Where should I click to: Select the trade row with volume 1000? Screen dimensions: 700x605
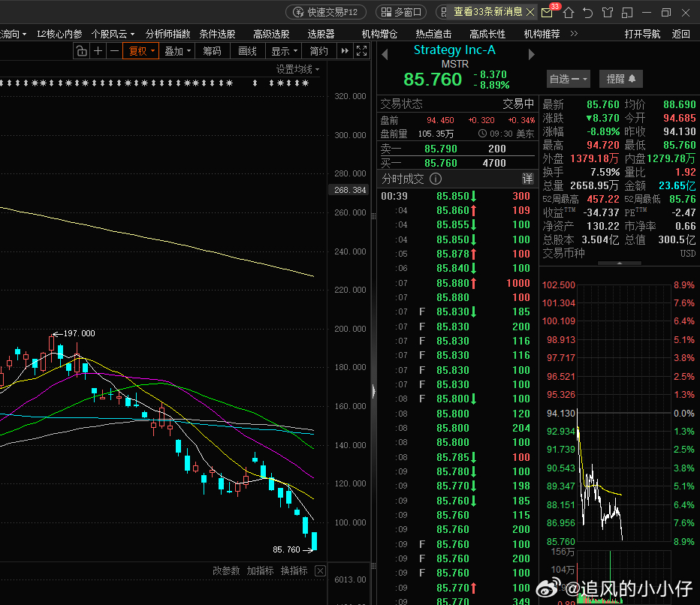[457, 283]
